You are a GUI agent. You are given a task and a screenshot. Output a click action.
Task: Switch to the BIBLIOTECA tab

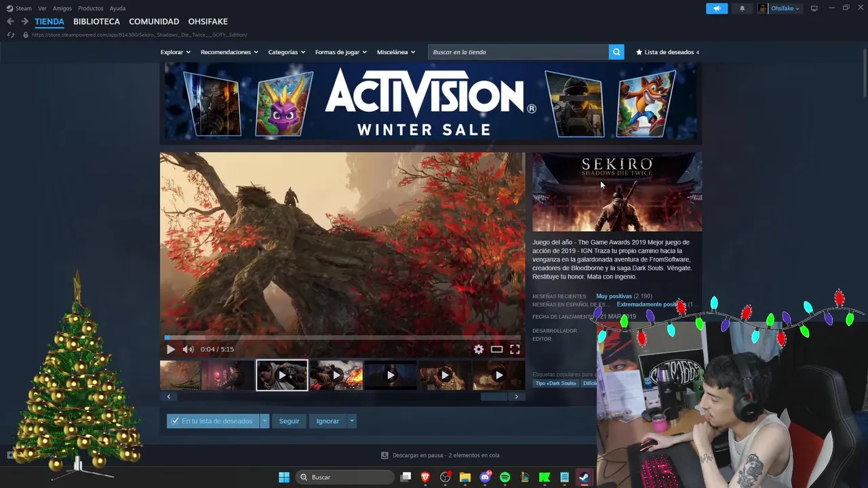(x=96, y=22)
